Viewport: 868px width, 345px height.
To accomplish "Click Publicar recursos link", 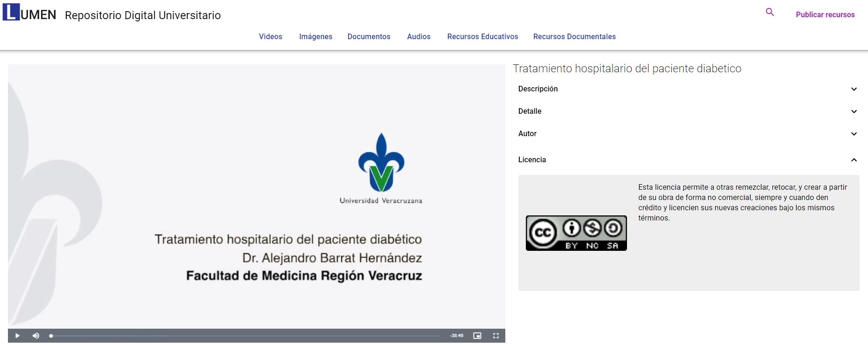I will (x=825, y=14).
